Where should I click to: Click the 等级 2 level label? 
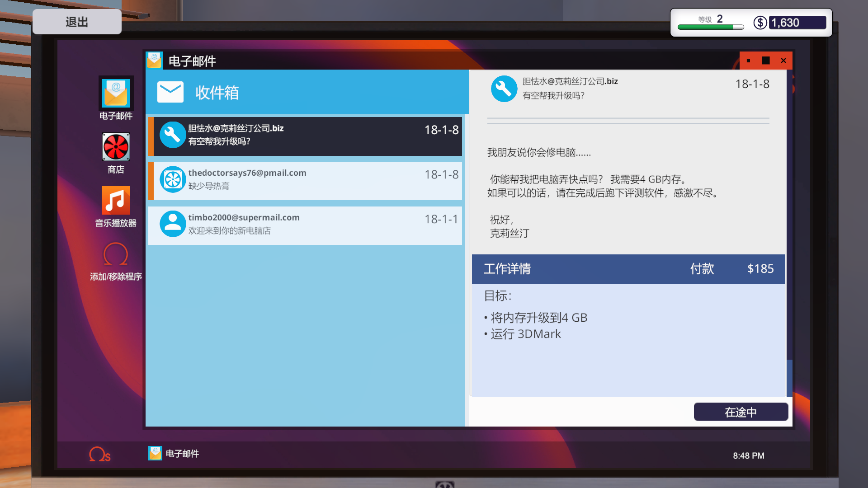711,19
